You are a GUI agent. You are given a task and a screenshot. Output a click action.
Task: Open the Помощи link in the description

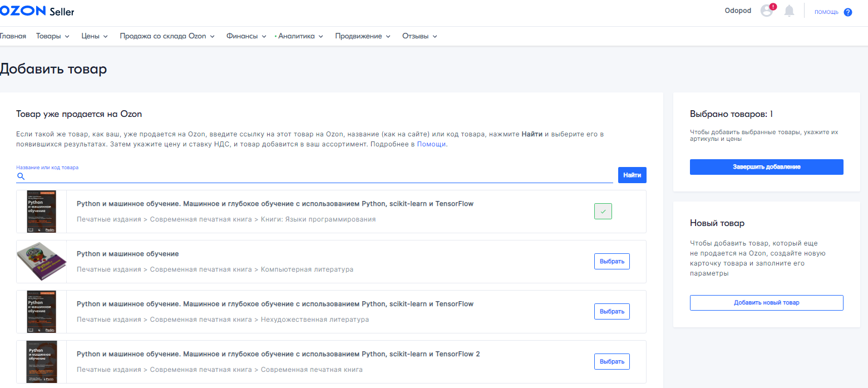click(432, 144)
